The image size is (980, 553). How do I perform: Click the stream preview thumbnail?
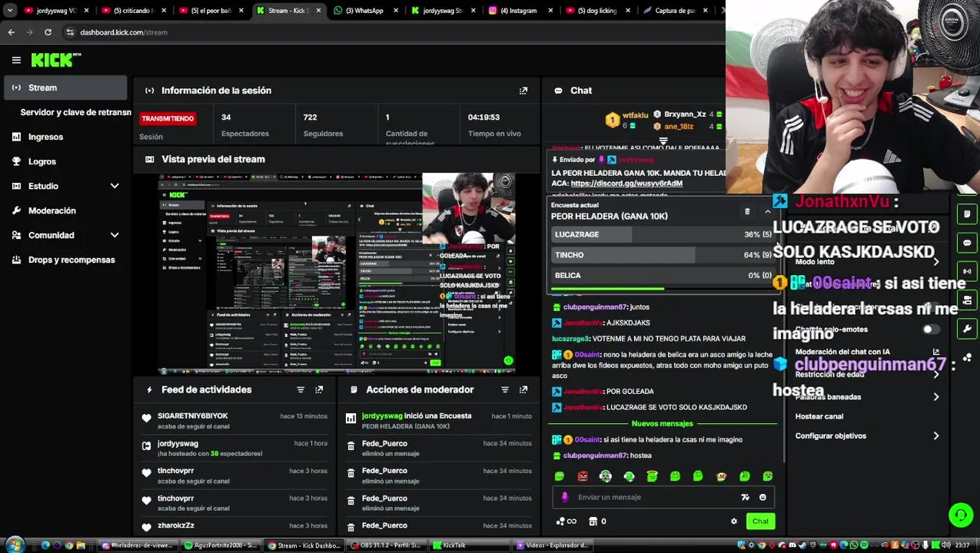337,273
